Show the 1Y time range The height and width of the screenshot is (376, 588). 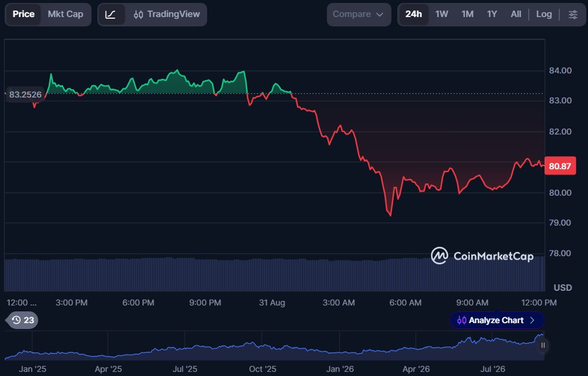(492, 14)
